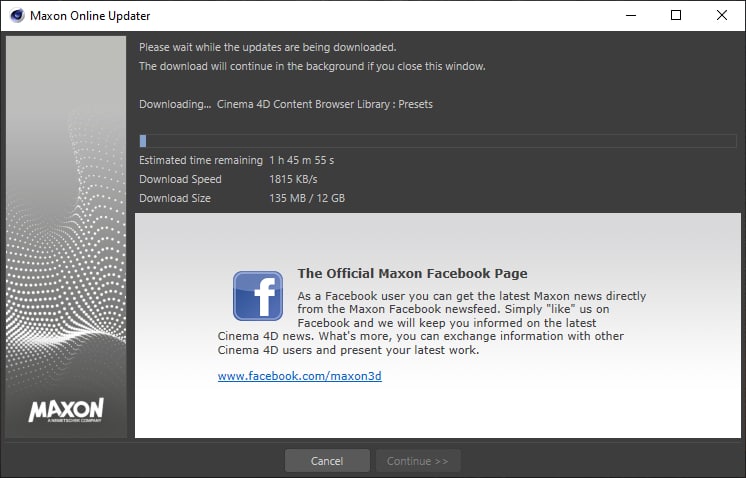Click the download progress bar

pos(438,141)
